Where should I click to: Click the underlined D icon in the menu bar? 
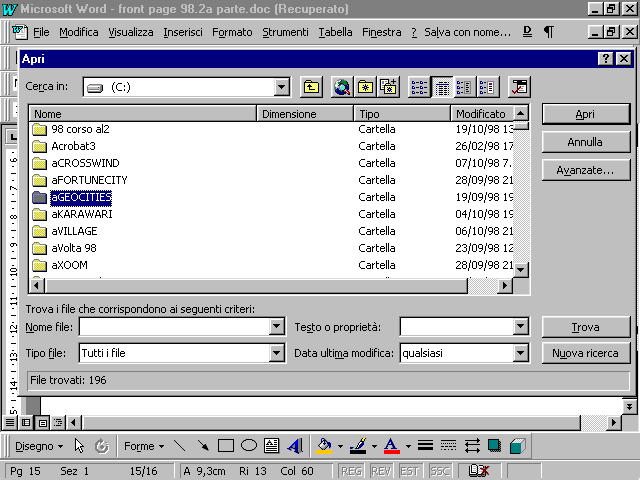click(x=527, y=31)
